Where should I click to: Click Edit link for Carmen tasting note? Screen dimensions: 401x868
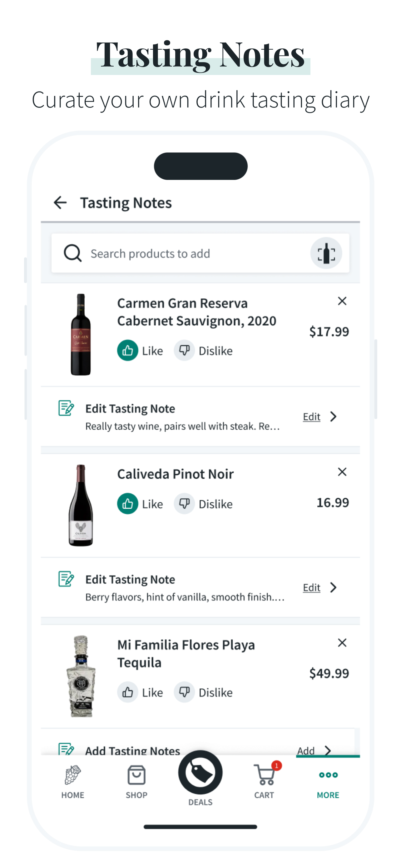coord(311,417)
